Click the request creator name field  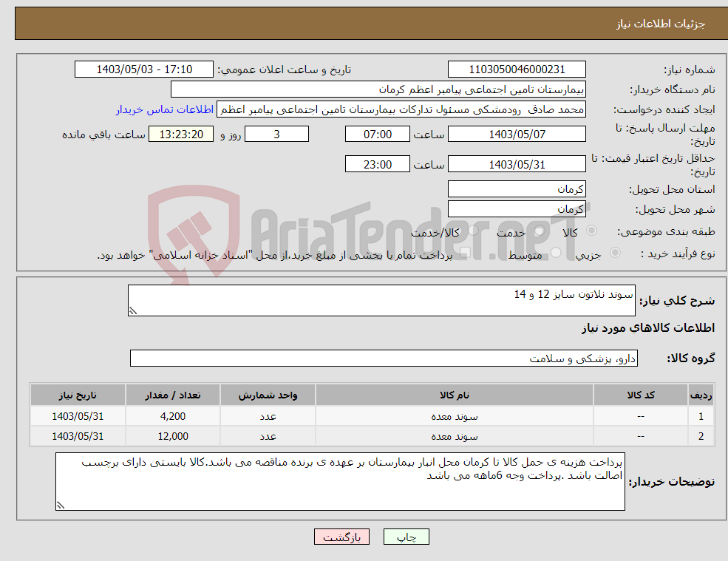(401, 109)
